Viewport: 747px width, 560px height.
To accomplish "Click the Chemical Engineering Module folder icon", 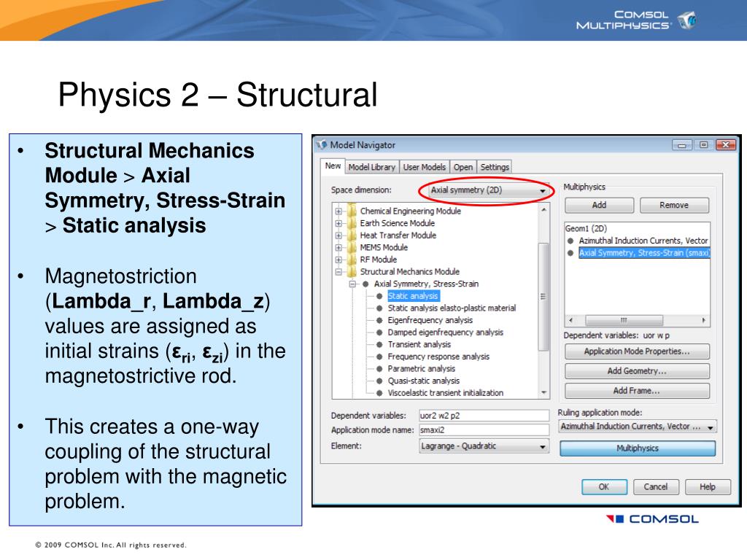I will point(352,211).
